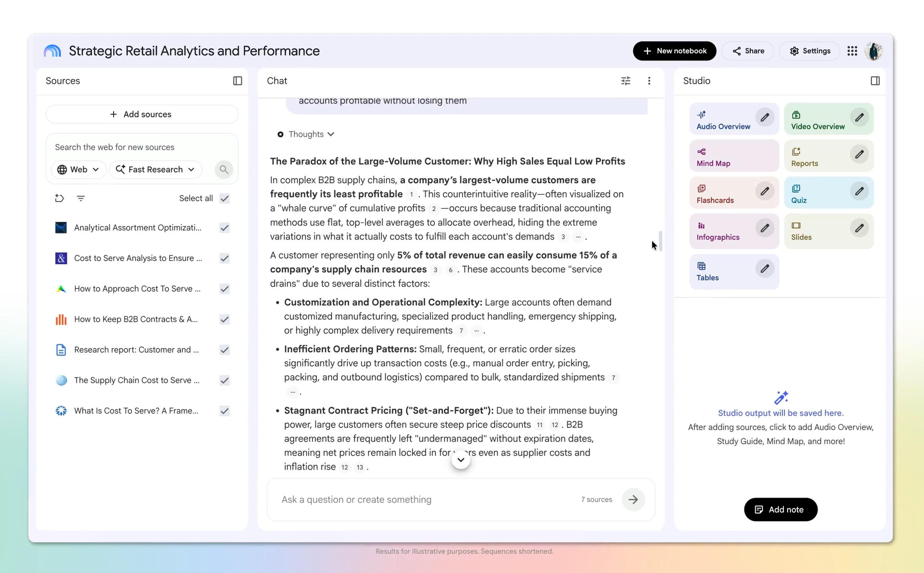This screenshot has height=573, width=924.
Task: Click Add sources button
Action: click(x=142, y=114)
